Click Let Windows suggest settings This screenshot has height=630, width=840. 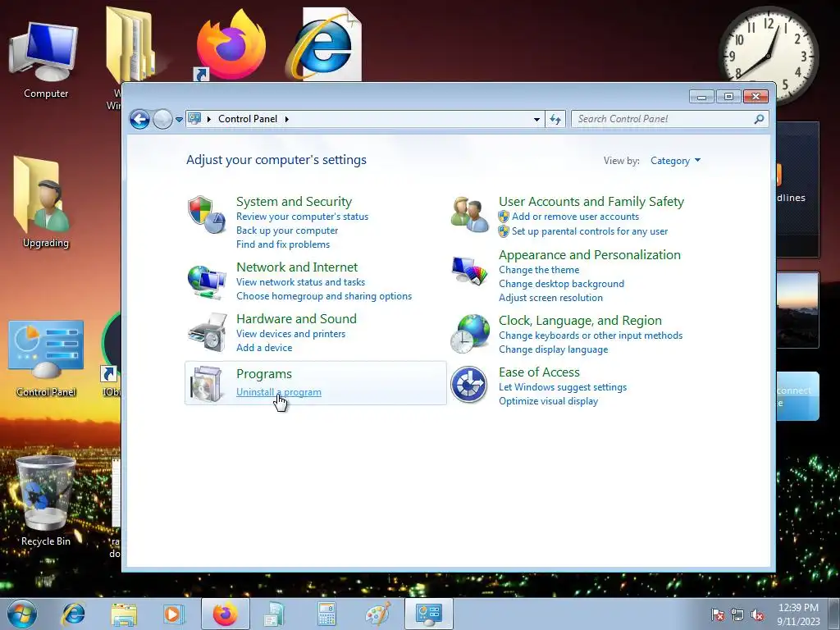pyautogui.click(x=563, y=387)
